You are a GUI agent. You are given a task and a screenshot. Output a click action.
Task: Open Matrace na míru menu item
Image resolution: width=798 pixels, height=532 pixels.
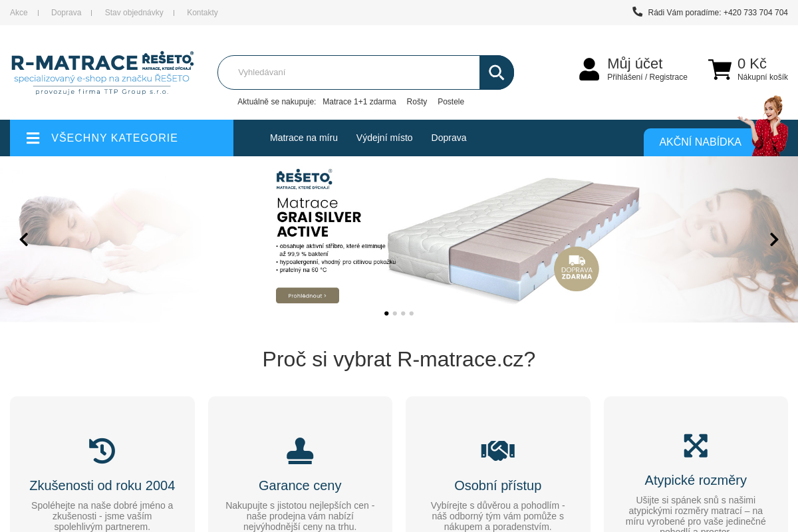[304, 138]
